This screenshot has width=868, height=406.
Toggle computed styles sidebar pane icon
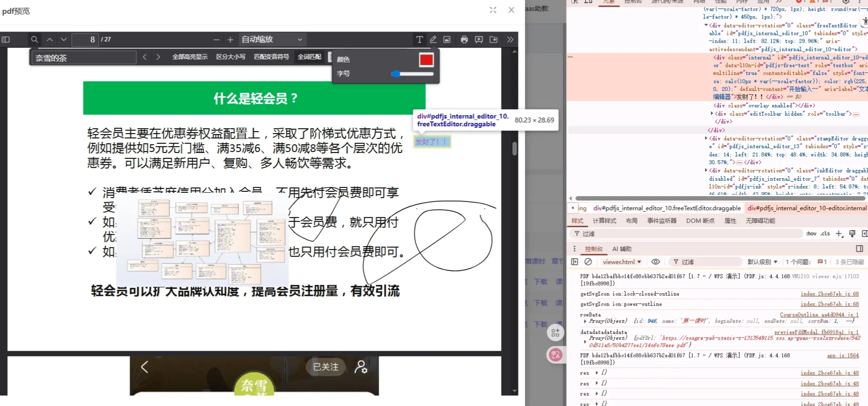point(865,234)
